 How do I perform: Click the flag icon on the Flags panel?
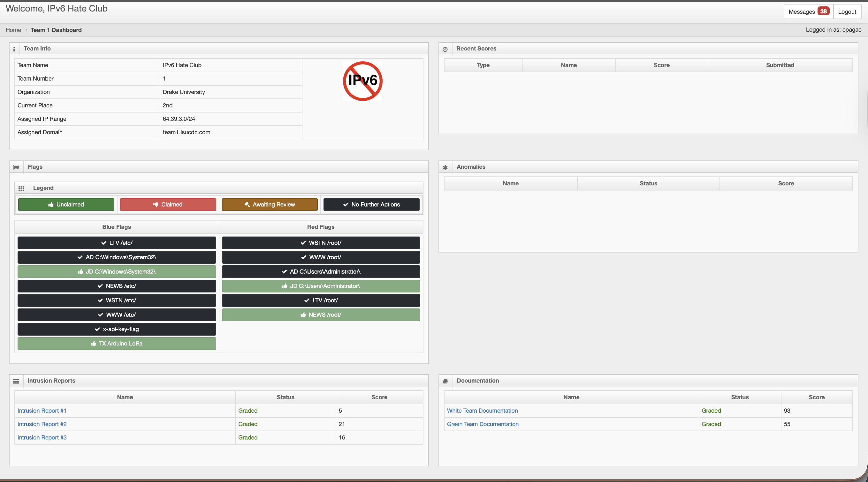point(16,167)
